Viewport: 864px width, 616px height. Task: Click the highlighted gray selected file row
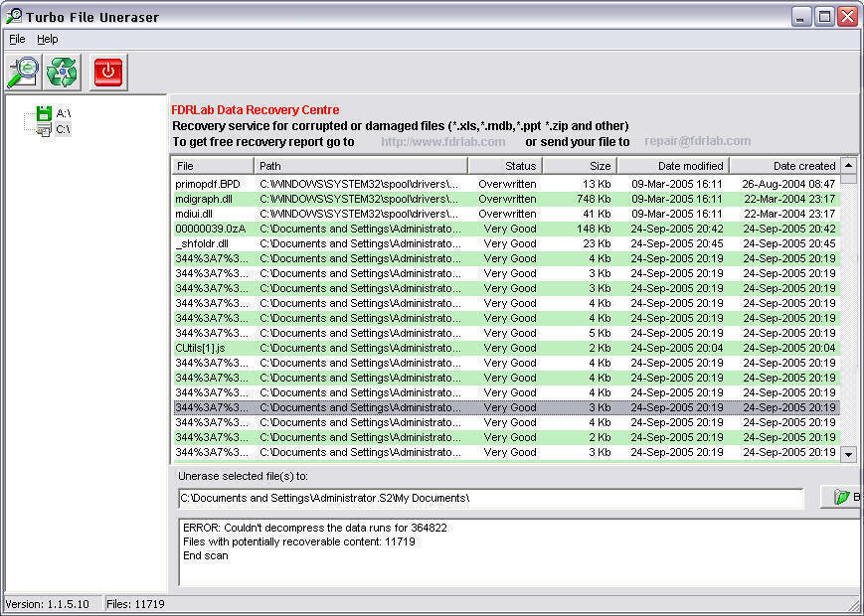point(506,407)
